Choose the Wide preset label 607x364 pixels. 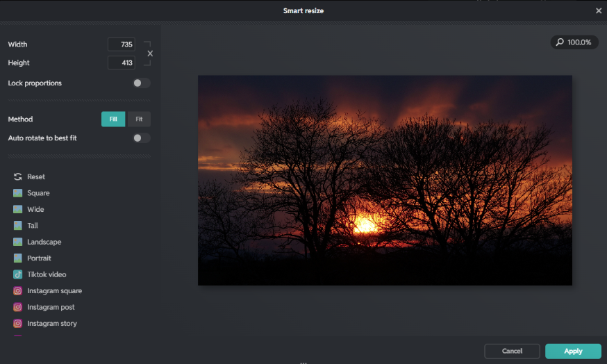(35, 209)
